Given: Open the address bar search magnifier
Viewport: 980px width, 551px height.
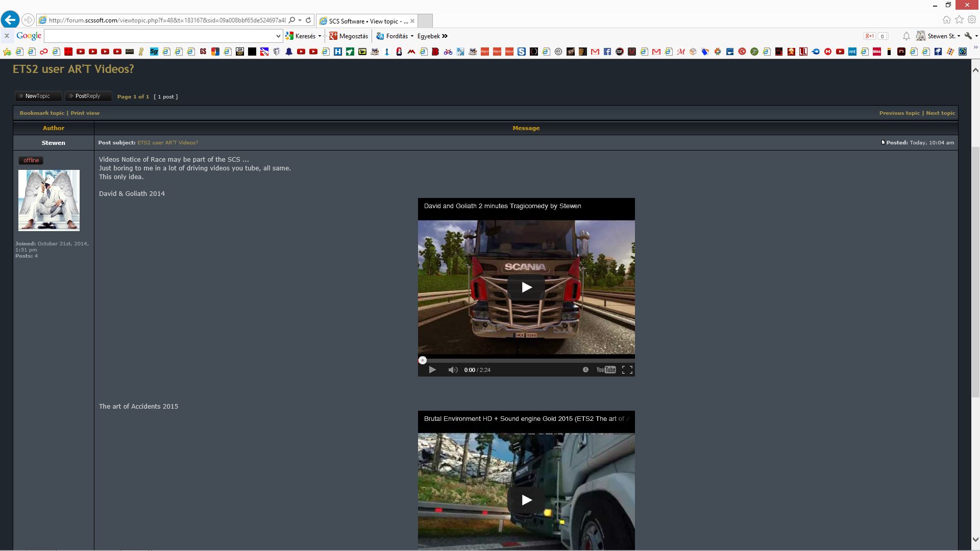Looking at the screenshot, I should (292, 20).
